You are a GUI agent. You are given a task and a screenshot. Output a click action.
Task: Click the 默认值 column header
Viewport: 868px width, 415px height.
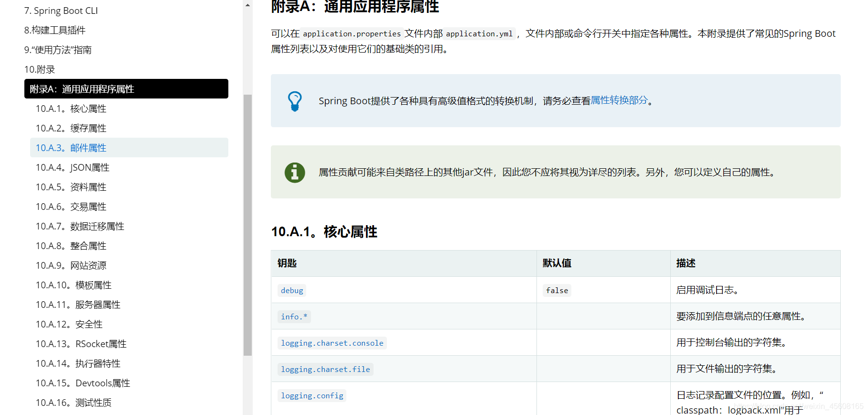click(557, 263)
